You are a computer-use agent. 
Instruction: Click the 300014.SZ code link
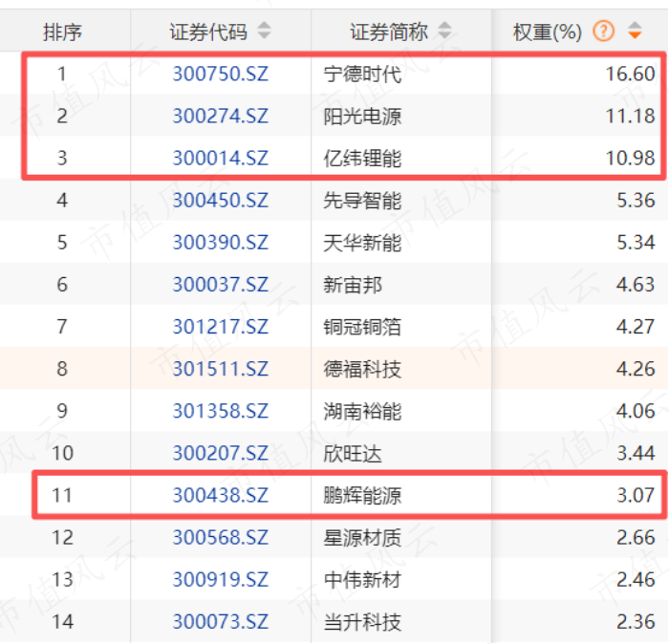pos(220,158)
